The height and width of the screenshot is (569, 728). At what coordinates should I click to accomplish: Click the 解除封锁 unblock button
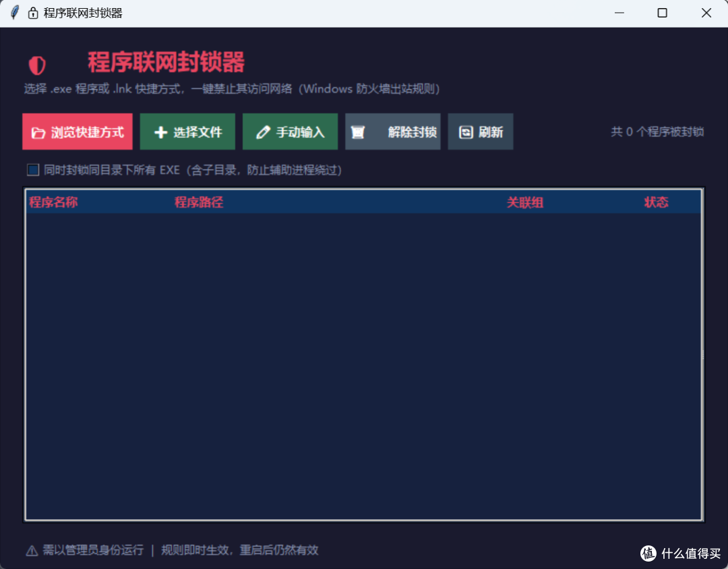393,132
